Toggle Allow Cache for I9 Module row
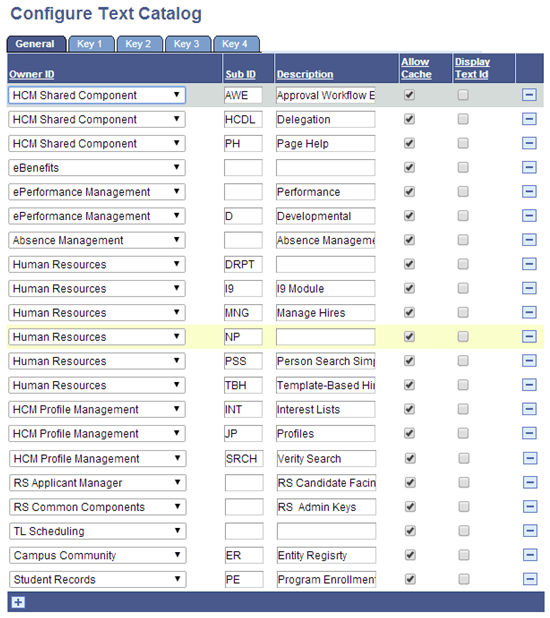Viewport: 550px width, 618px height. (x=409, y=288)
